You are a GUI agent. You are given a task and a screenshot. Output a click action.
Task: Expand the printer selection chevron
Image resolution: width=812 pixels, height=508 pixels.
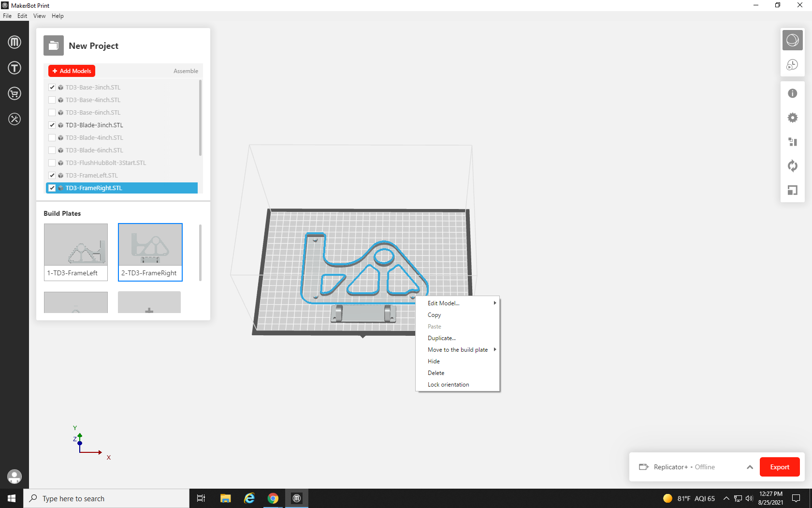pyautogui.click(x=750, y=467)
